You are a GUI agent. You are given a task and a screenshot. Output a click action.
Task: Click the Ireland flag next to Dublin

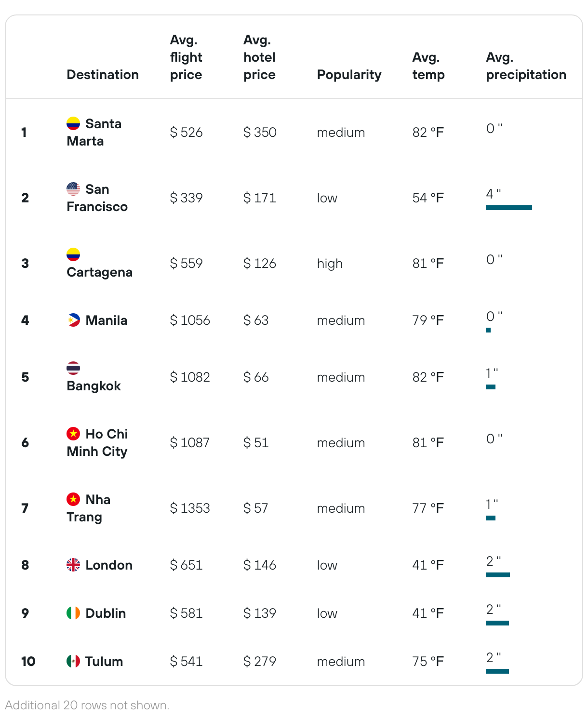[x=73, y=613]
